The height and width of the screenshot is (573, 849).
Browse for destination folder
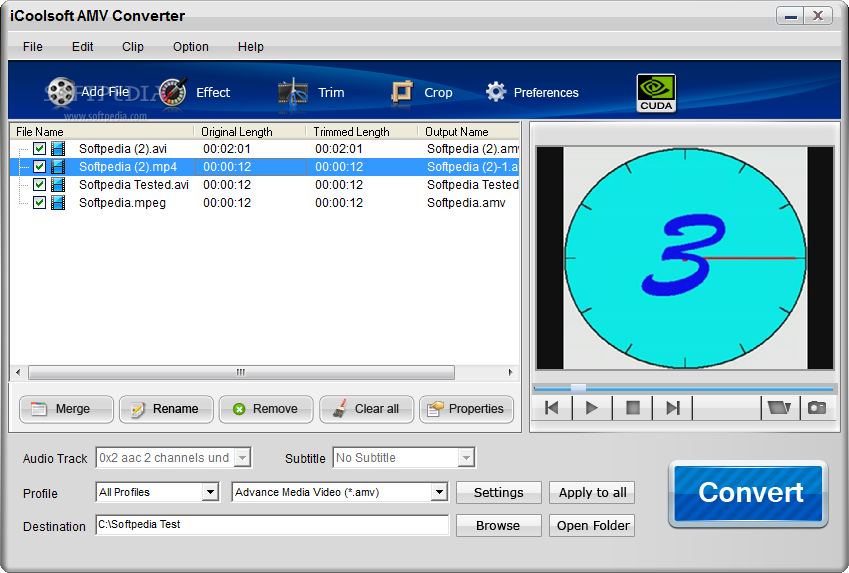[x=499, y=525]
